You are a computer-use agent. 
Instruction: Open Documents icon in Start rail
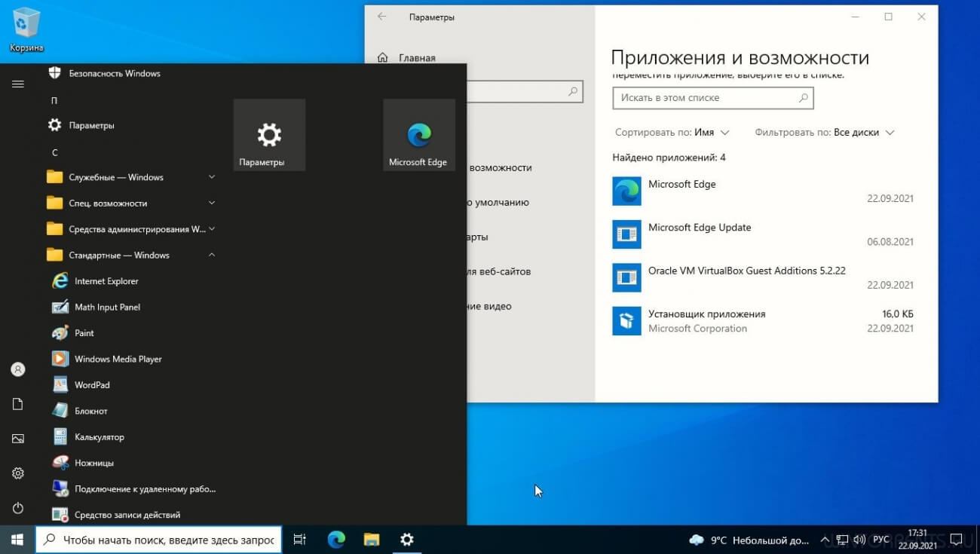pyautogui.click(x=18, y=405)
